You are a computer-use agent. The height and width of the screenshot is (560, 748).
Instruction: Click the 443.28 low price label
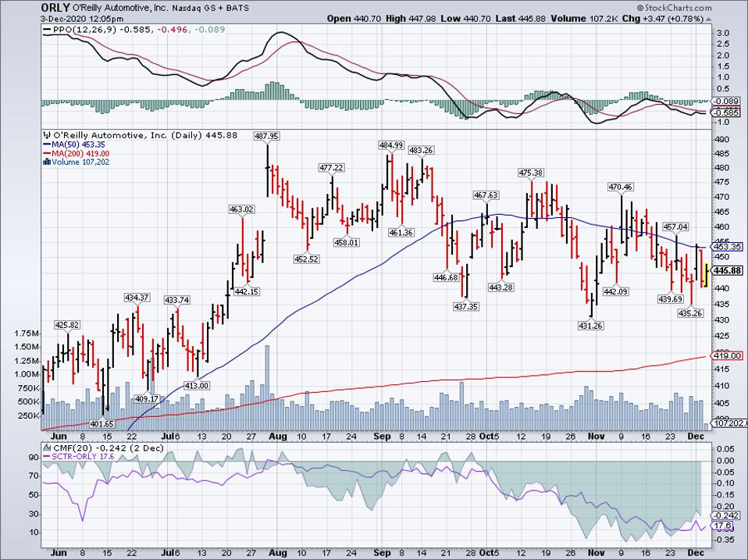(501, 287)
